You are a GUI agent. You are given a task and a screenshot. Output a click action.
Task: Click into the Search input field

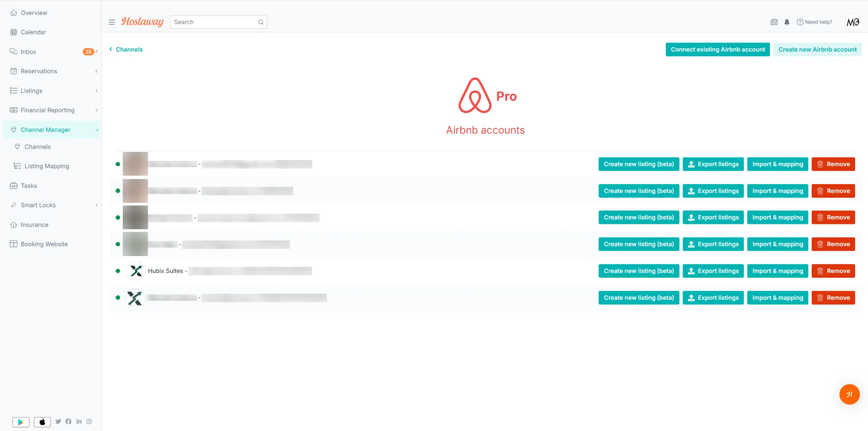pyautogui.click(x=215, y=22)
